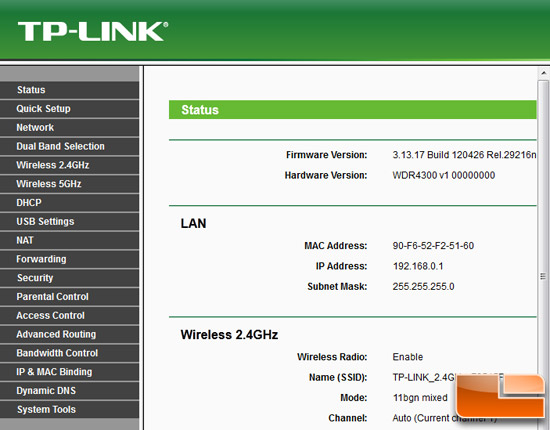This screenshot has height=430, width=550.
Task: Click the LAN section heading
Action: tap(193, 223)
